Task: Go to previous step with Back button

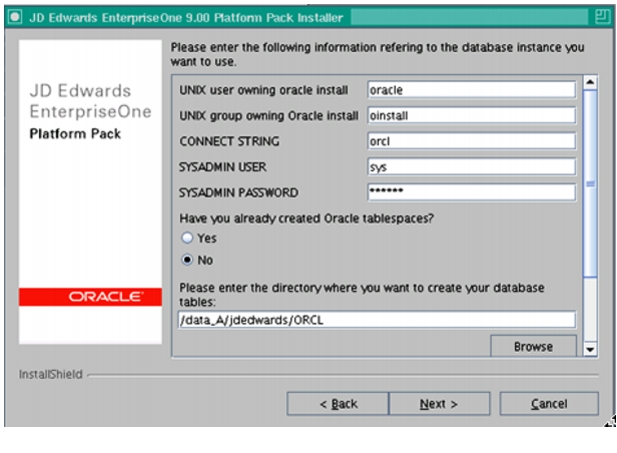Action: pyautogui.click(x=338, y=404)
